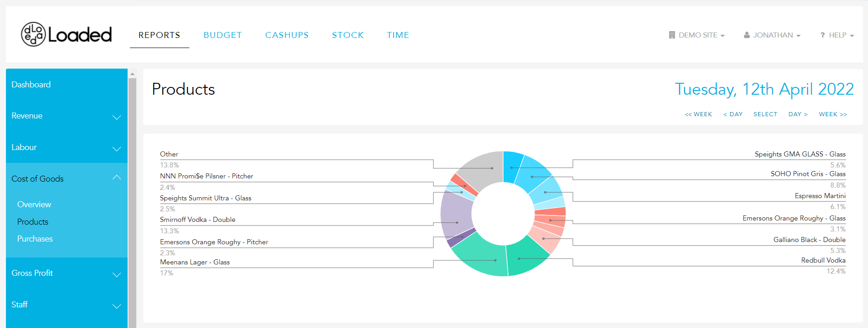Open the Demo Site dropdown
The image size is (868, 328).
click(697, 35)
